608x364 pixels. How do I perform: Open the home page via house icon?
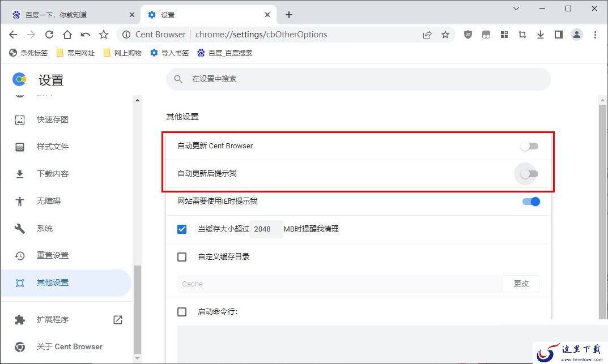tap(67, 35)
